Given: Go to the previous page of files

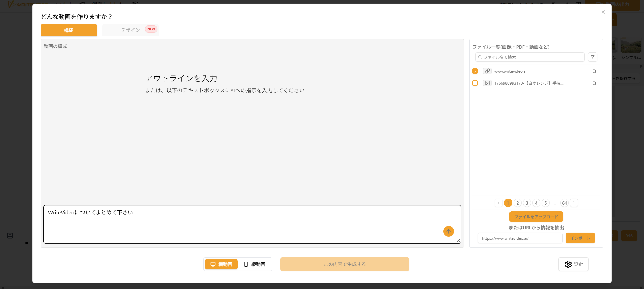Looking at the screenshot, I should [499, 203].
